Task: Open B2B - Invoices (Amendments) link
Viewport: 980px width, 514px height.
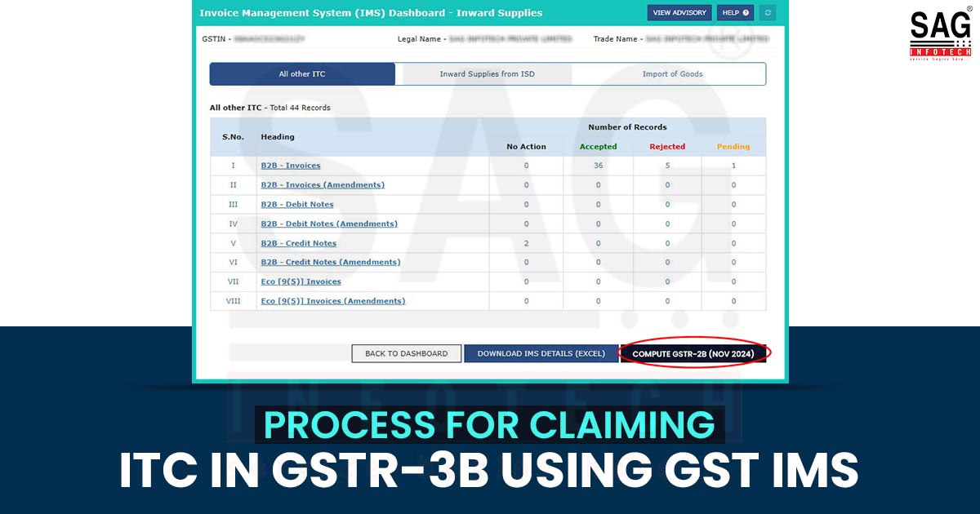Action: point(323,185)
